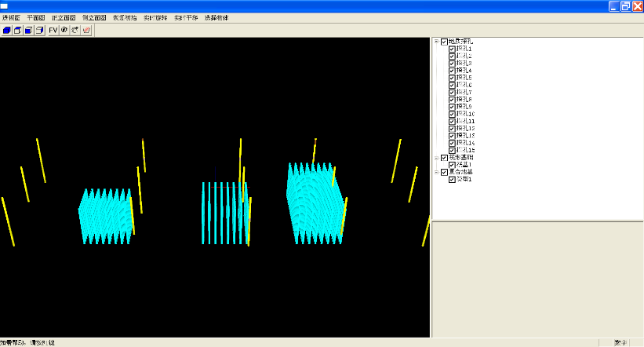Select the 复合地基 group label

point(460,172)
